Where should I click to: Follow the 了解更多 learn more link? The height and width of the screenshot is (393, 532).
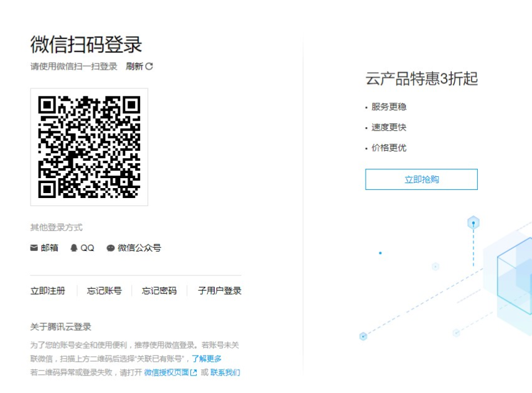click(207, 359)
